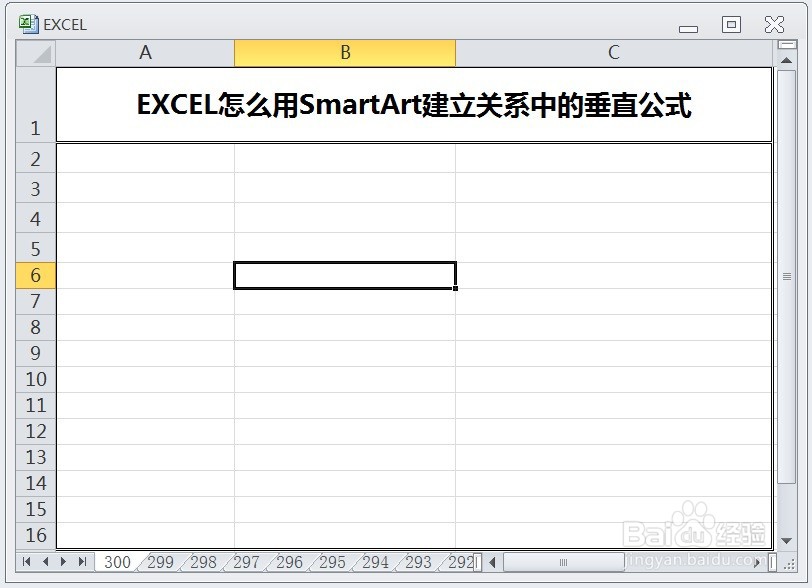The height and width of the screenshot is (588, 812).
Task: Select row 6 header
Action: [35, 275]
